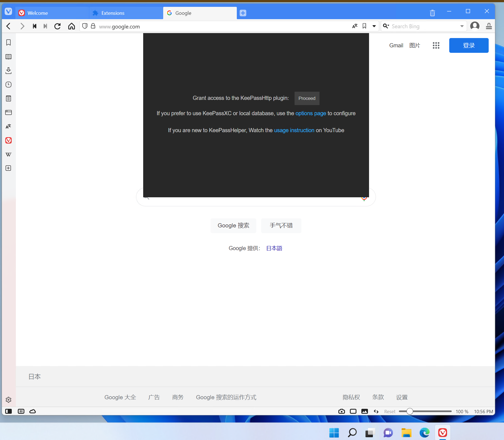
Task: Change search engine via magnifier icon
Action: (x=386, y=26)
